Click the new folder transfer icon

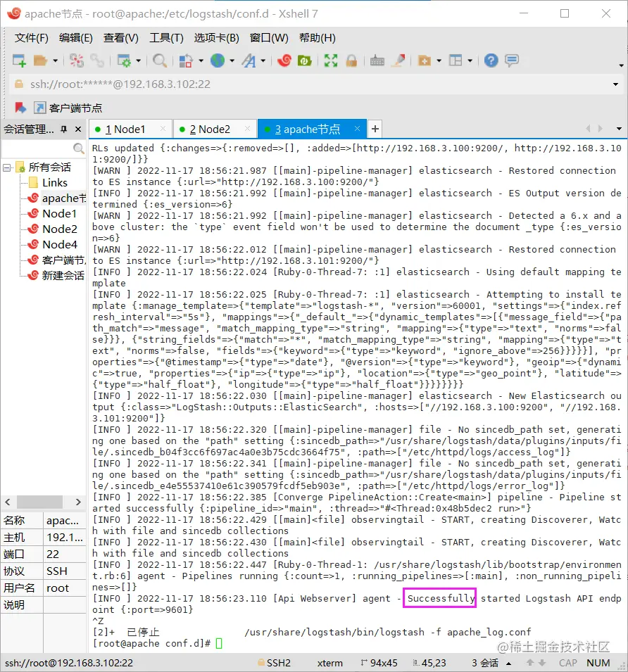pyautogui.click(x=425, y=61)
